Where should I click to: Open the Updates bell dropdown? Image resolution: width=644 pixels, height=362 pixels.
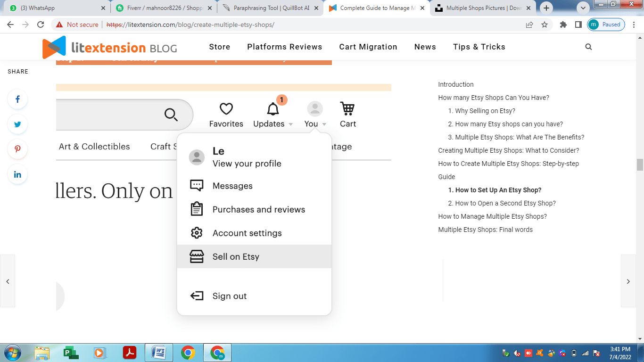[x=273, y=115]
